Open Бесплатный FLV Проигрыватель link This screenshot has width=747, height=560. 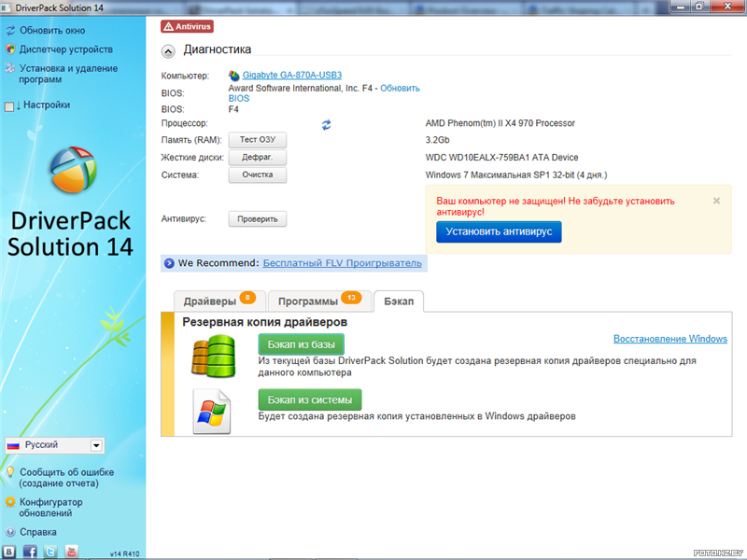point(342,263)
